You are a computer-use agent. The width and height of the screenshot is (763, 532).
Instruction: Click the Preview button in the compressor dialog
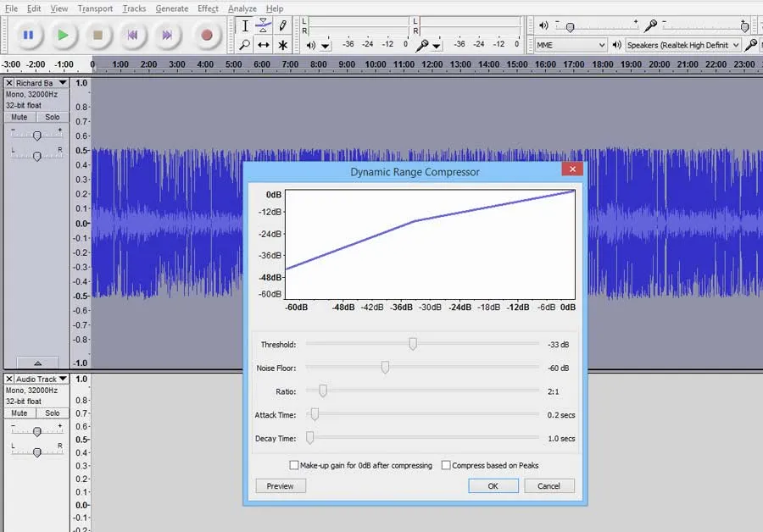tap(280, 485)
